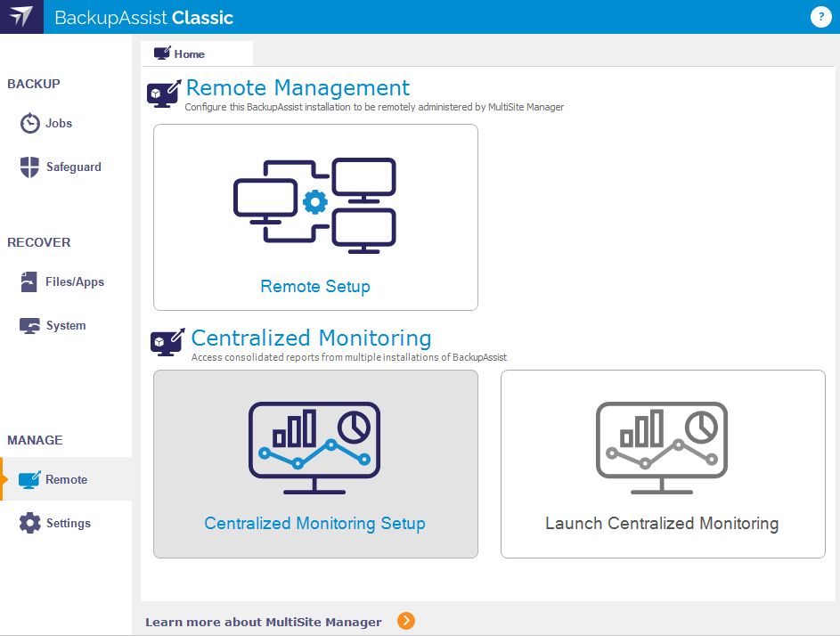Open Learn more about MultiSite Manager link

[x=264, y=622]
